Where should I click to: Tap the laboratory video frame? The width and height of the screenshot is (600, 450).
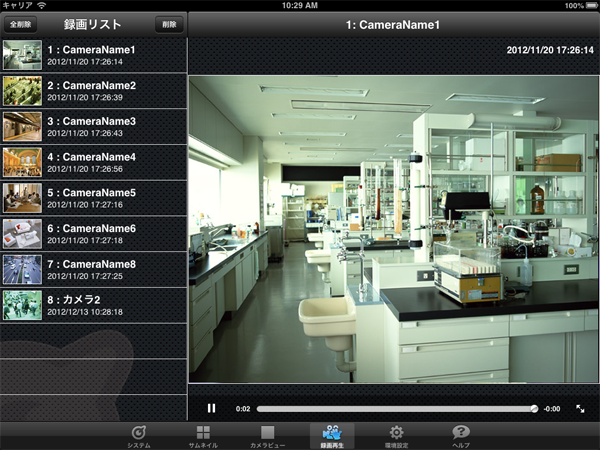pyautogui.click(x=394, y=228)
